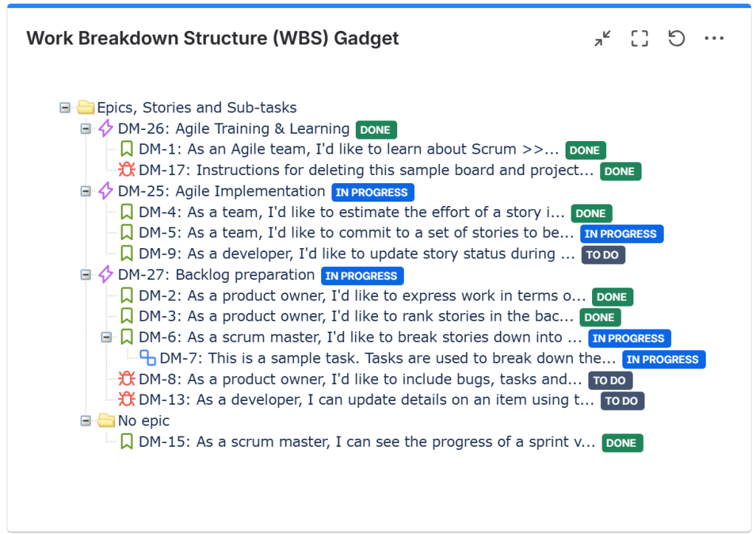Image resolution: width=756 pixels, height=534 pixels.
Task: Click the DONE status badge on DM-2
Action: tap(612, 297)
